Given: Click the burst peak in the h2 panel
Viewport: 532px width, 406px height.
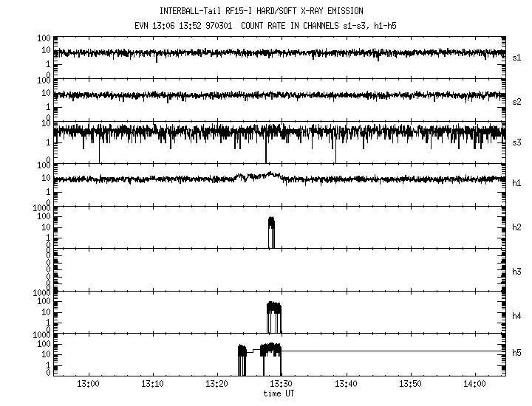Looking at the screenshot, I should pos(271,221).
